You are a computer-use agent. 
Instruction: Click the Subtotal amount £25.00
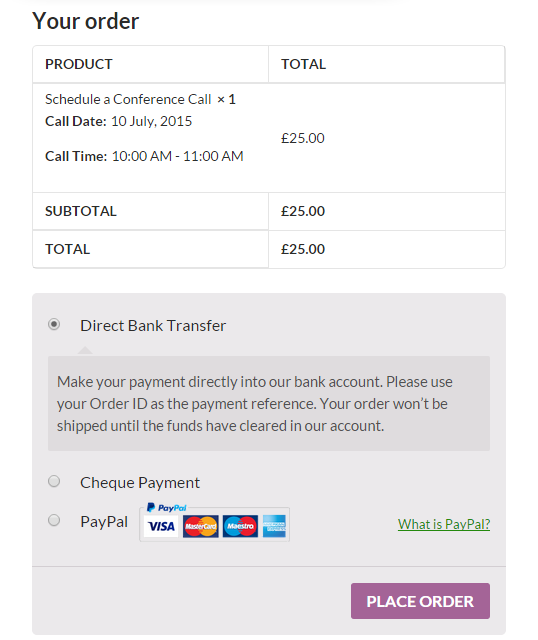303,211
